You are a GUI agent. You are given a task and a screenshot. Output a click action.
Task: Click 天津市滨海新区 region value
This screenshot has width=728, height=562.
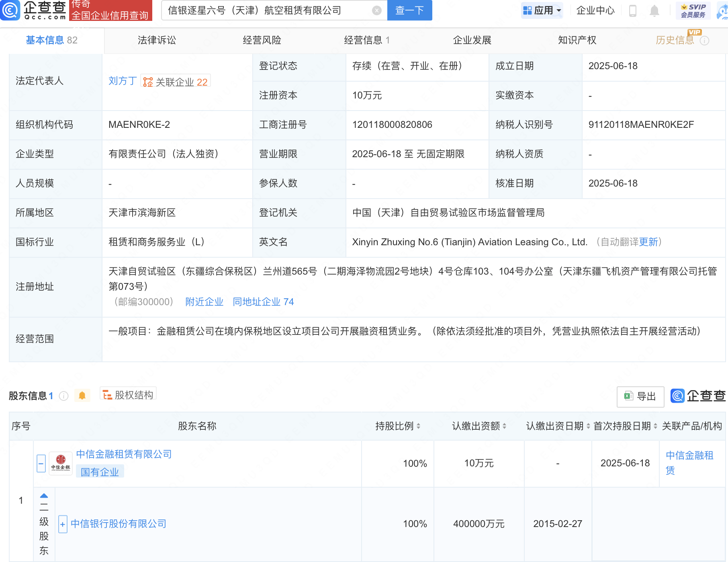pyautogui.click(x=142, y=213)
